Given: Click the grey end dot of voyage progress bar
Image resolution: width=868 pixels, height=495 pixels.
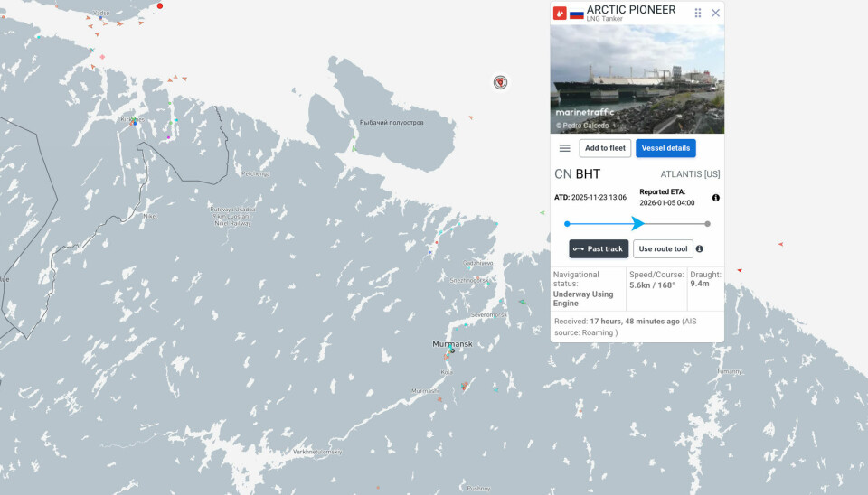Looking at the screenshot, I should 707,223.
